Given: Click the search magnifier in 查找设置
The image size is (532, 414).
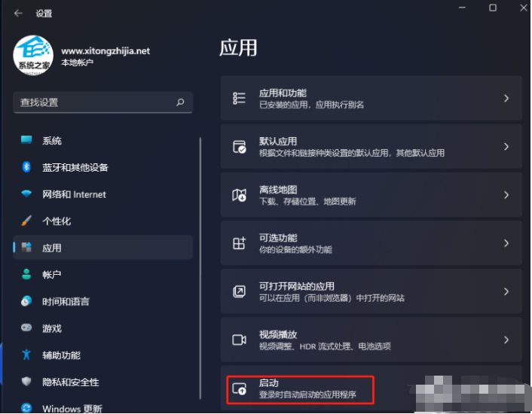Looking at the screenshot, I should click(x=180, y=102).
